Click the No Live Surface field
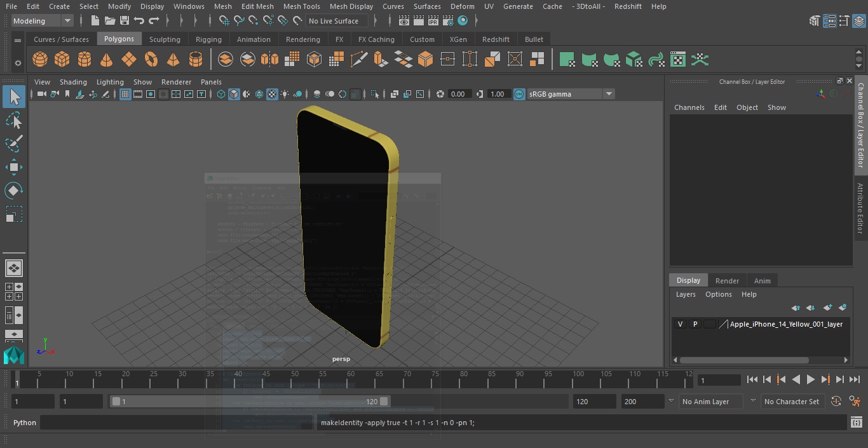The width and height of the screenshot is (868, 448). [337, 21]
